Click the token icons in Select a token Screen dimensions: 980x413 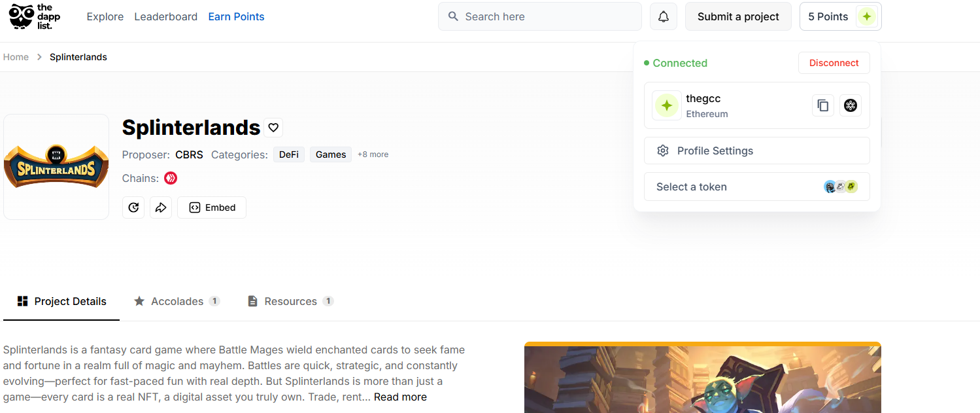tap(841, 187)
